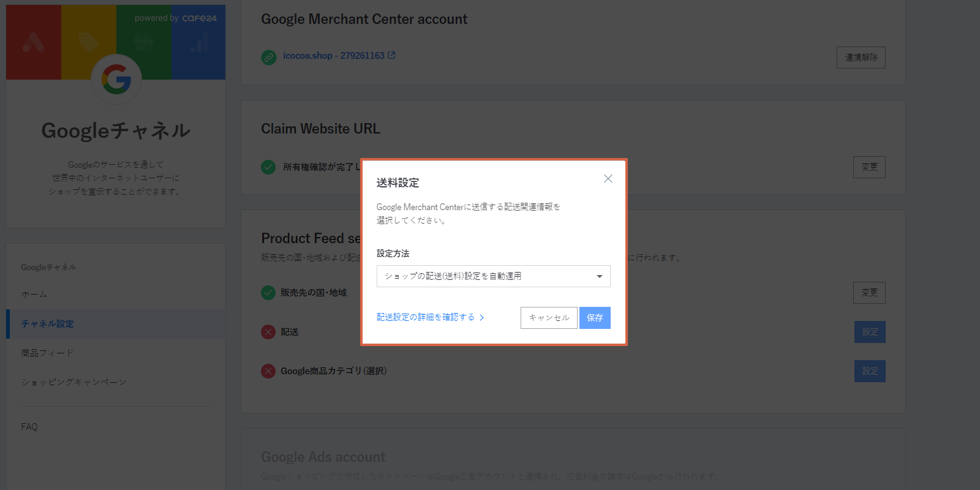
Task: Click the green link icon for Merchant account
Action: [x=269, y=58]
